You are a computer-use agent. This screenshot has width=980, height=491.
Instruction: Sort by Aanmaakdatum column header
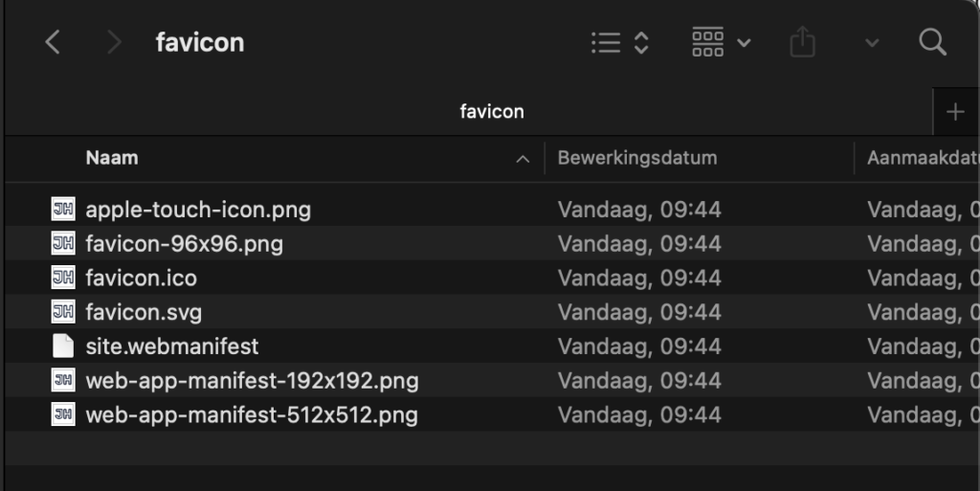pos(924,157)
